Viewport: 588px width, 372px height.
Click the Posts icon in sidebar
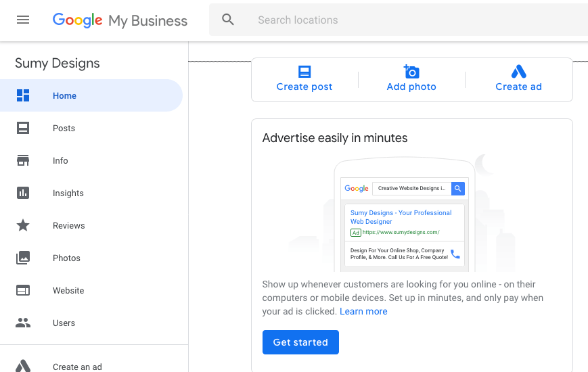point(23,128)
